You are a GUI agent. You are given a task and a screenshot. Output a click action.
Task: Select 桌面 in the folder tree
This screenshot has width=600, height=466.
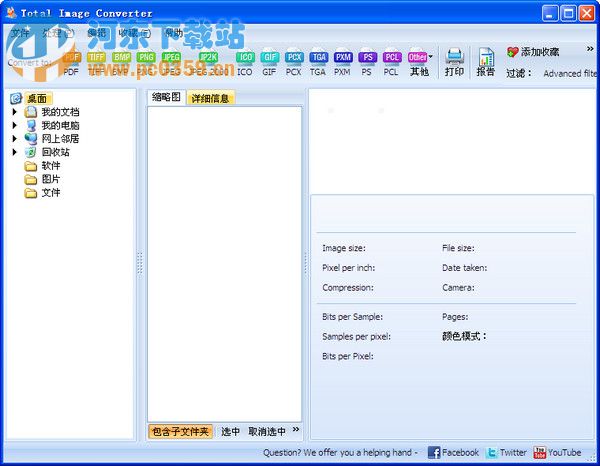tap(37, 99)
